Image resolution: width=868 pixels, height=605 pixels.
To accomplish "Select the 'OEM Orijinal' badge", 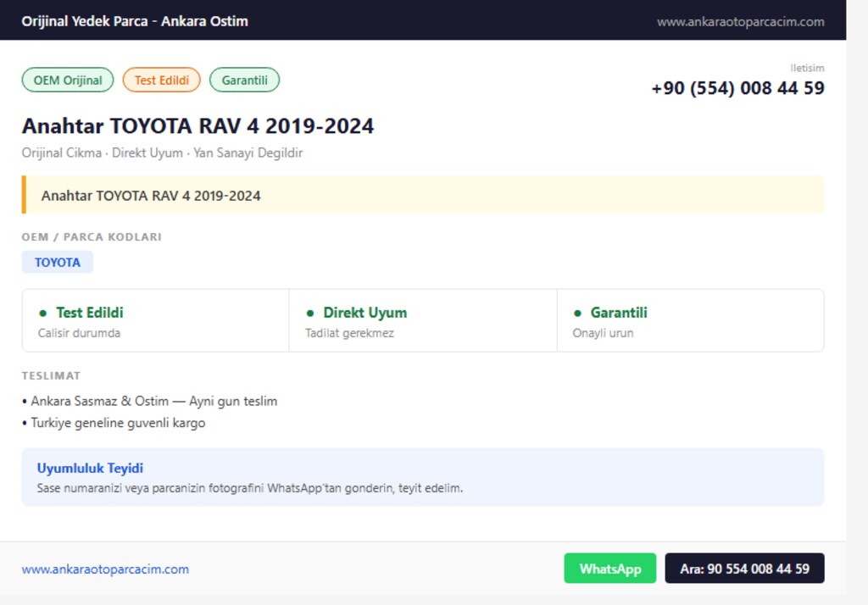I will (68, 80).
